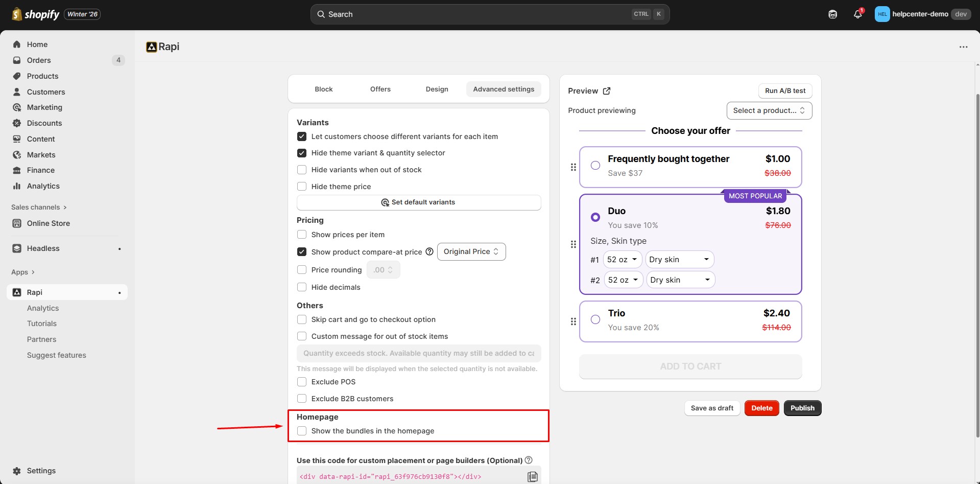
Task: Click the notification bell
Action: 857,14
